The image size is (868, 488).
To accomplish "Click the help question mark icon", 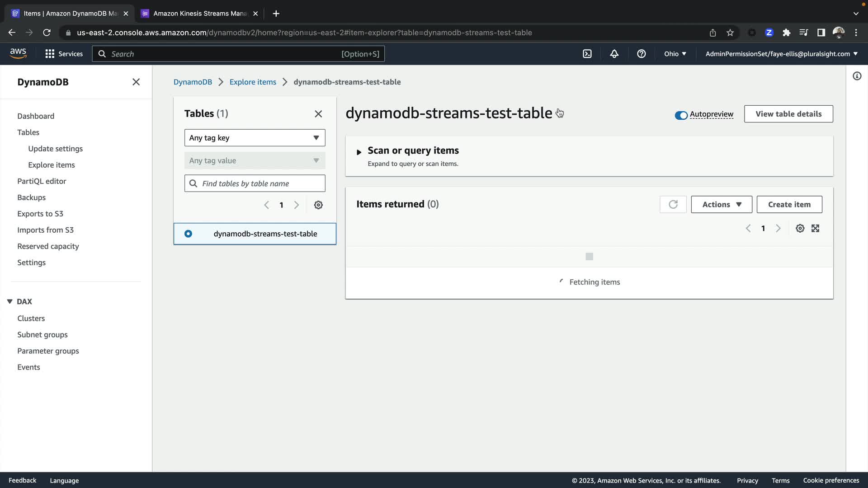I will click(641, 54).
